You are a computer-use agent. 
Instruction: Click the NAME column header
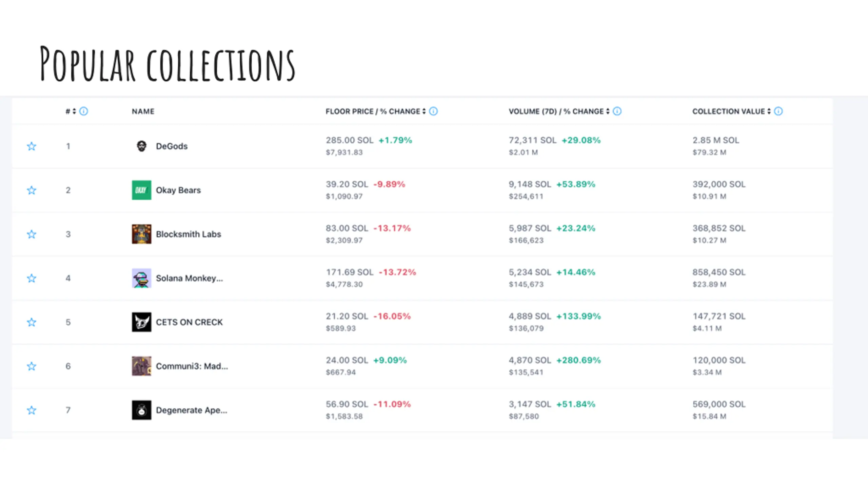pos(143,111)
